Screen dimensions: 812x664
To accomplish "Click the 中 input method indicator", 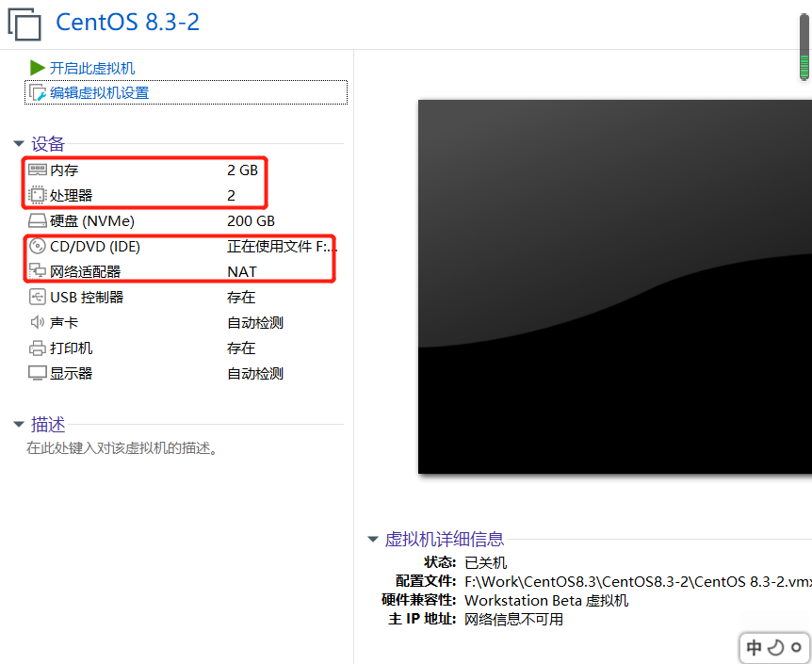I will coord(754,647).
